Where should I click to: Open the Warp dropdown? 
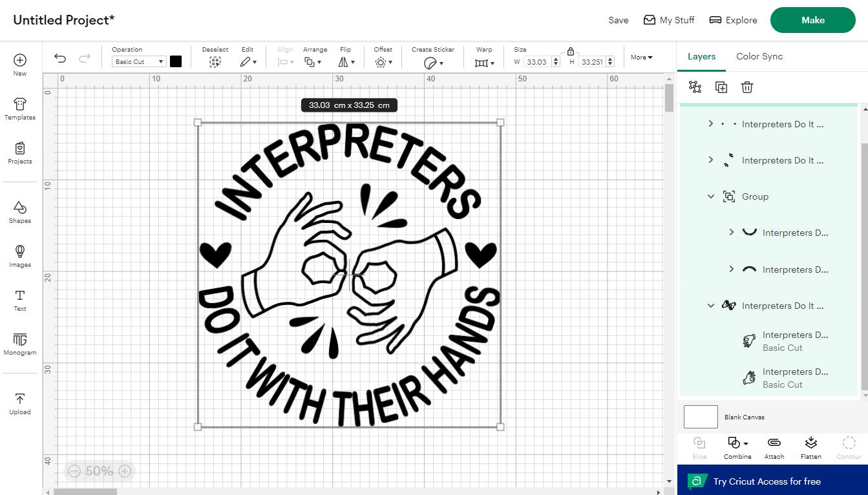[484, 63]
